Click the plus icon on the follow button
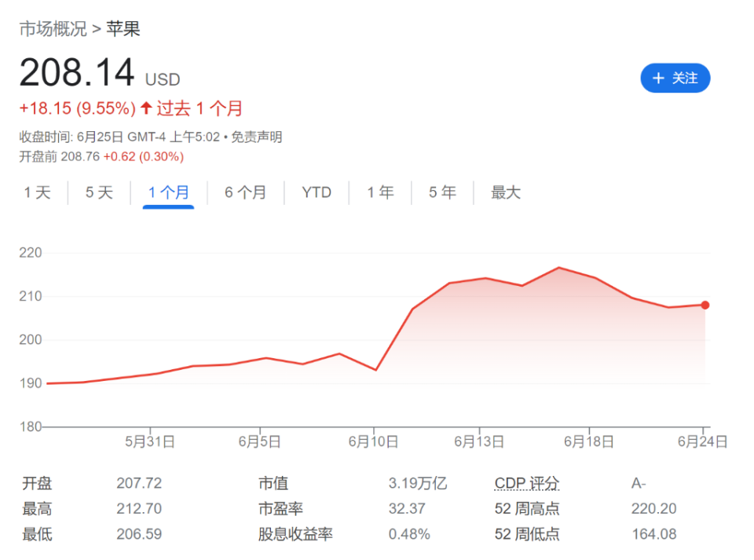Viewport: 754px width, 560px height. [658, 79]
